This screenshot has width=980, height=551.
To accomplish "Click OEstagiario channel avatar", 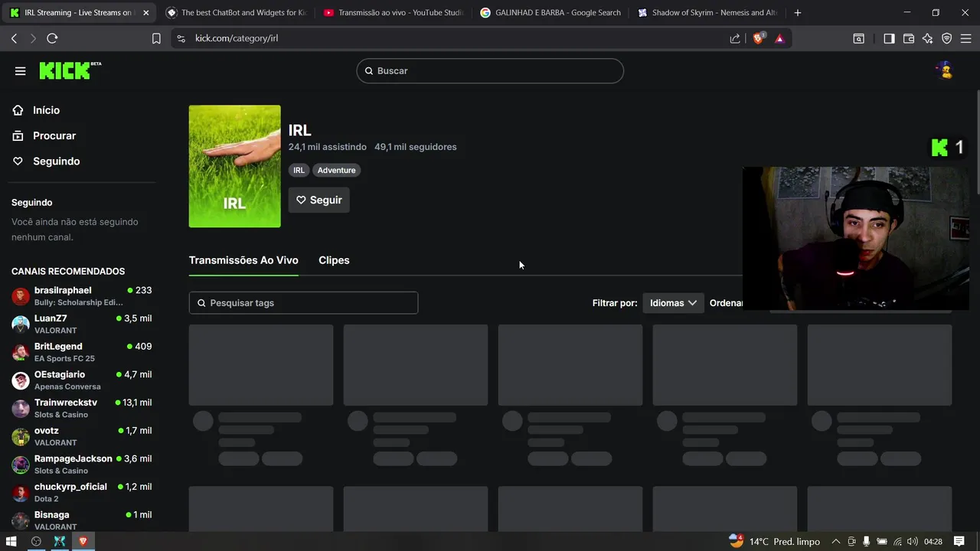I will click(21, 380).
